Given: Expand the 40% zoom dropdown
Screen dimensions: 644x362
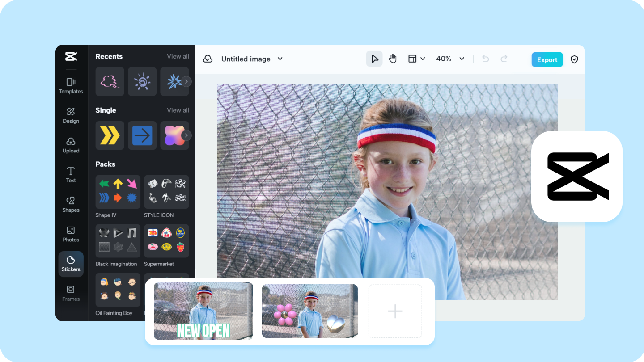Looking at the screenshot, I should (x=450, y=59).
